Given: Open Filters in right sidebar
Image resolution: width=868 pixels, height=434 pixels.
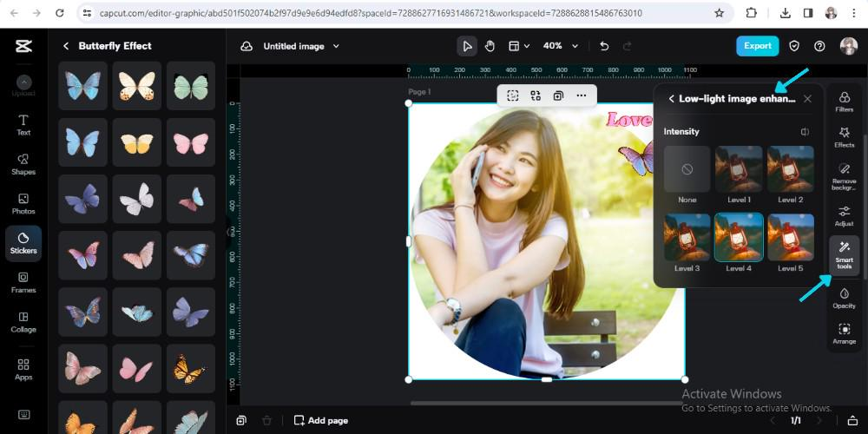Looking at the screenshot, I should [845, 102].
